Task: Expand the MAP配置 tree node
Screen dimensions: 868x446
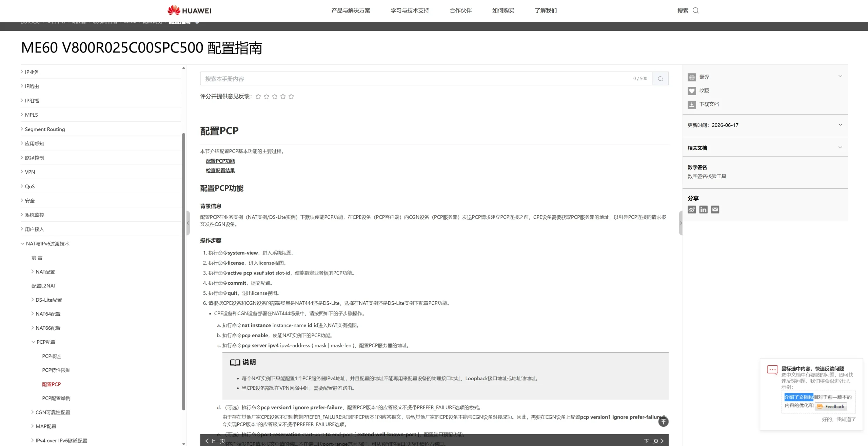Action: [33, 426]
